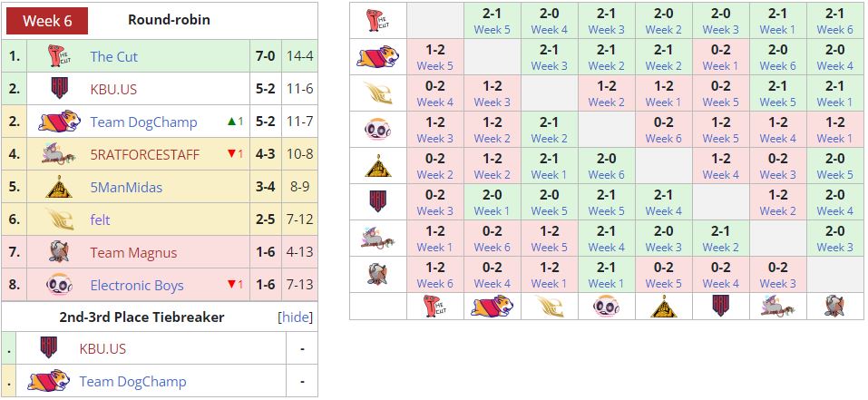The height and width of the screenshot is (400, 868).
Task: Click Team Magnus logo in standings
Action: click(x=61, y=252)
